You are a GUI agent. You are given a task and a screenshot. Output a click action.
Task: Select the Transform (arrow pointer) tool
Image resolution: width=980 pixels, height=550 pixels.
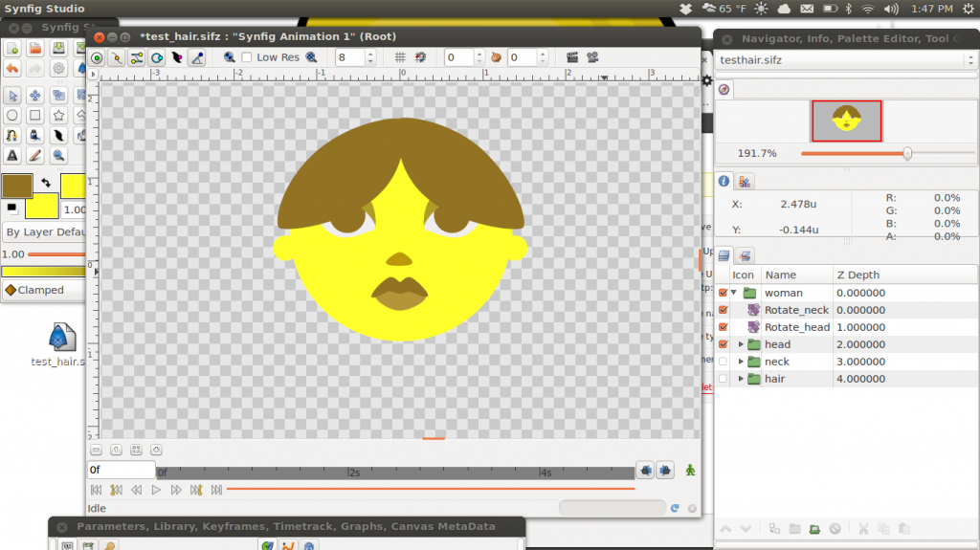click(x=12, y=96)
